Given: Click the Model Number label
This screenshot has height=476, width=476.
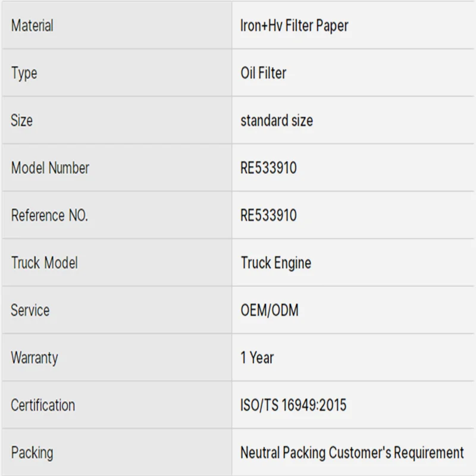Looking at the screenshot, I should 50,168.
